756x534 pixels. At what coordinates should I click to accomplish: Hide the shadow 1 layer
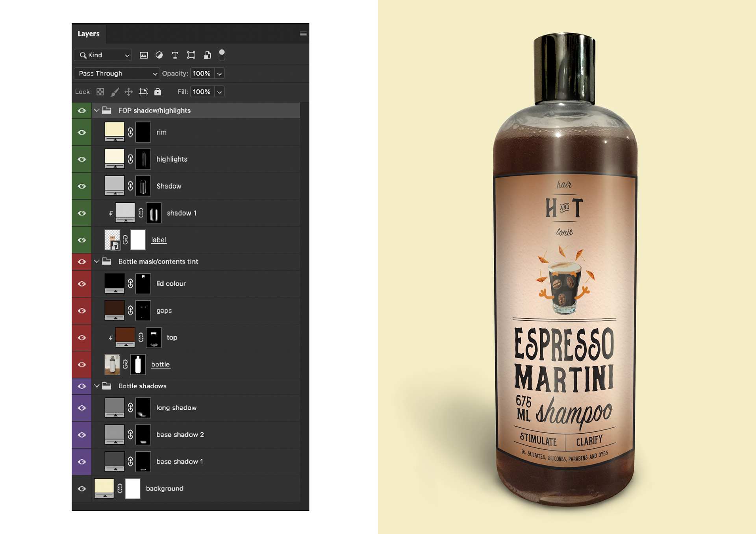[82, 213]
